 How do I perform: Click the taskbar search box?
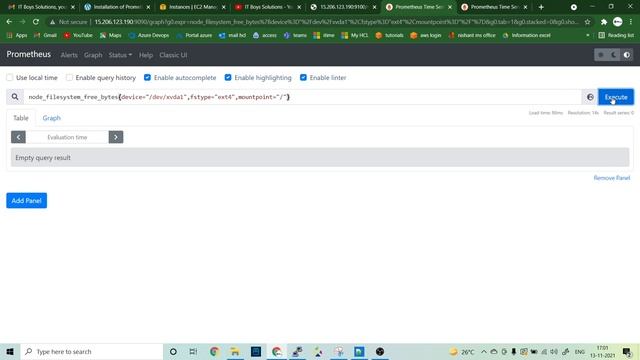[91, 351]
